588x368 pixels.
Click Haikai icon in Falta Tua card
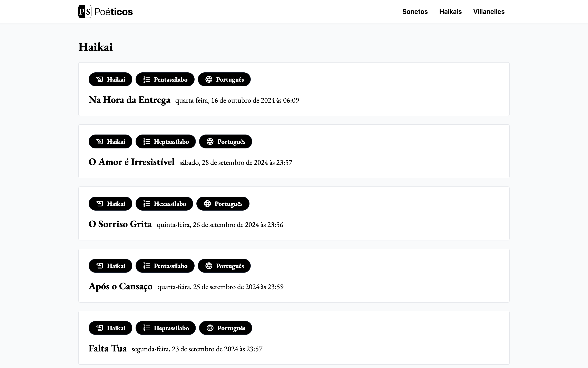pyautogui.click(x=100, y=328)
